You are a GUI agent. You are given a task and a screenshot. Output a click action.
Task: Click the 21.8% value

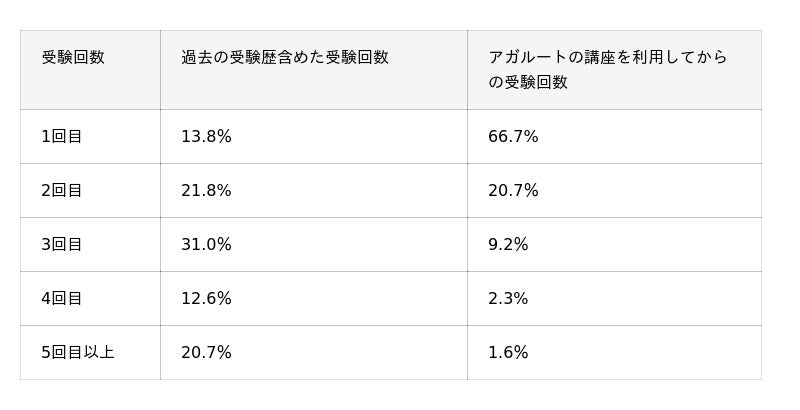206,191
